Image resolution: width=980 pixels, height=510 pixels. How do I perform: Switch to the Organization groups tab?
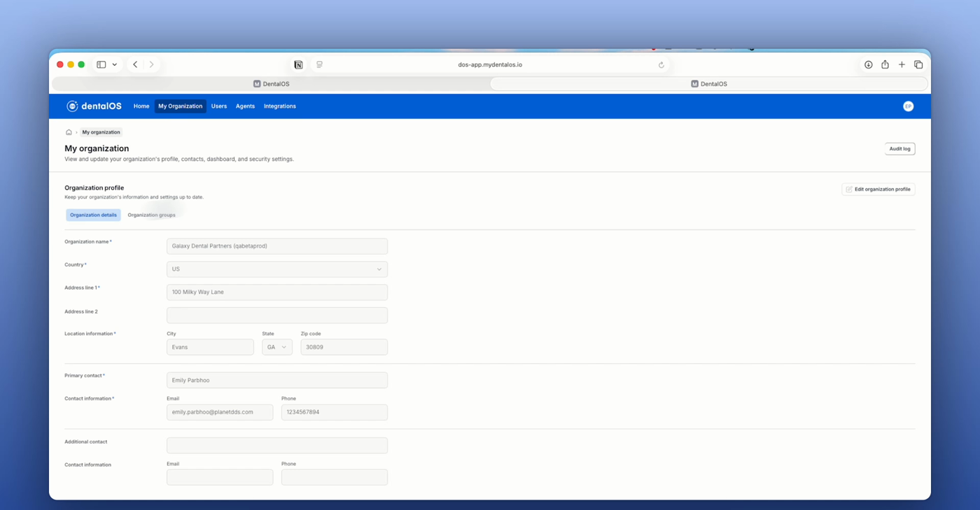[x=151, y=215]
